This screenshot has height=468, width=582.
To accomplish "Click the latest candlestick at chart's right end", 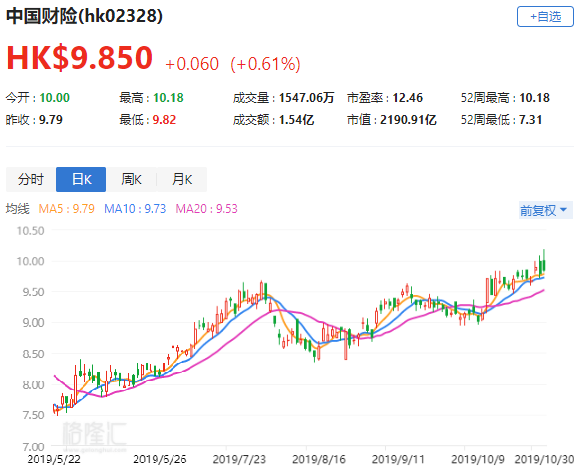I will click(x=544, y=264).
